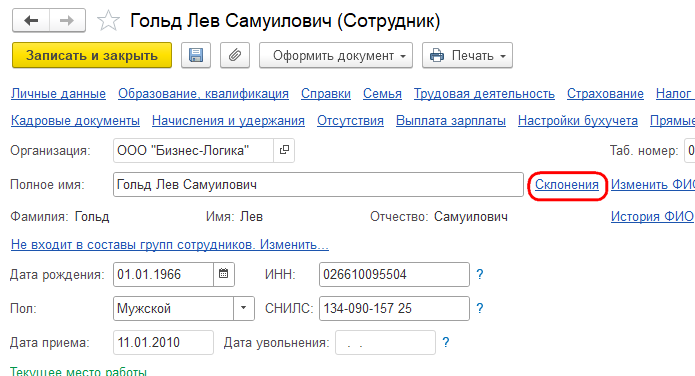This screenshot has width=695, height=376.
Task: Expand the Пол gender dropdown arrow
Action: pos(244,308)
